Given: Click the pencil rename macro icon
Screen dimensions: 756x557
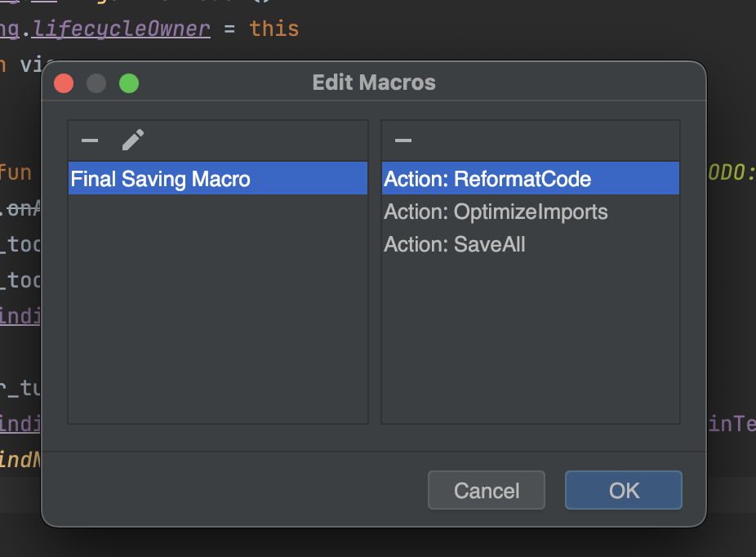Looking at the screenshot, I should point(132,140).
